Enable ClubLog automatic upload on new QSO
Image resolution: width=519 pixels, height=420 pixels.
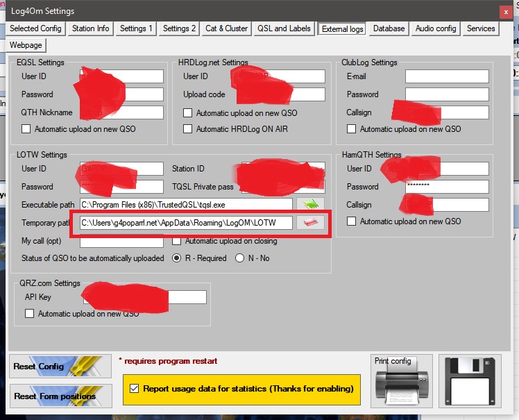click(351, 129)
